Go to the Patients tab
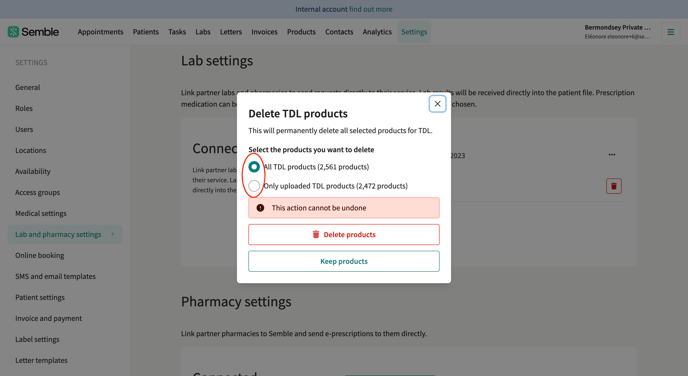The width and height of the screenshot is (688, 376). (x=146, y=32)
